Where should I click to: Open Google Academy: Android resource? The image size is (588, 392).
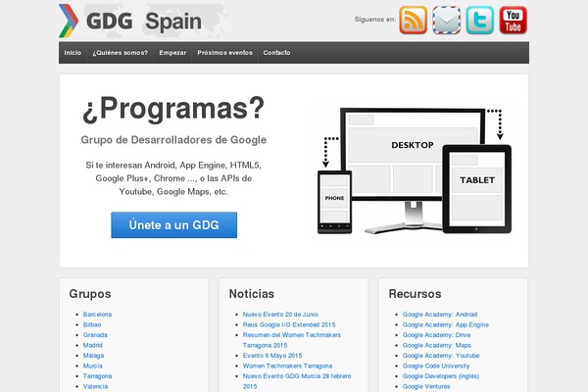pyautogui.click(x=440, y=315)
